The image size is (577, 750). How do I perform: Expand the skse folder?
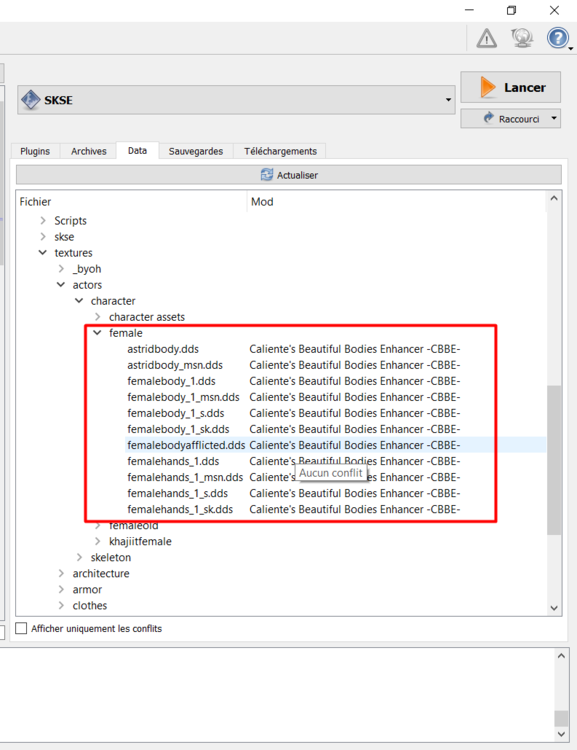tap(43, 237)
